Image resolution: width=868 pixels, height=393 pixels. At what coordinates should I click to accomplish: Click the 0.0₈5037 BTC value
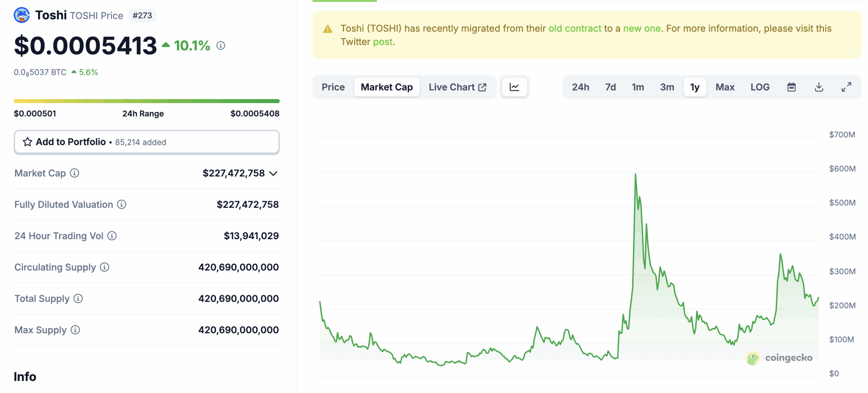click(x=40, y=73)
